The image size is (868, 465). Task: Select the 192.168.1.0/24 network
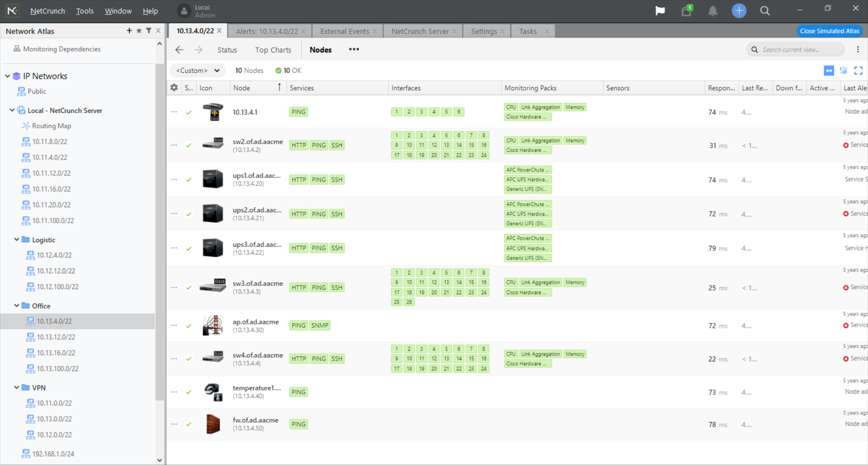(48, 454)
